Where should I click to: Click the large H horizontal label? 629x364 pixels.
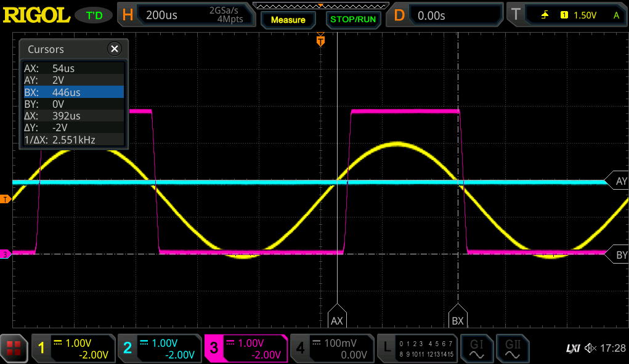(128, 15)
